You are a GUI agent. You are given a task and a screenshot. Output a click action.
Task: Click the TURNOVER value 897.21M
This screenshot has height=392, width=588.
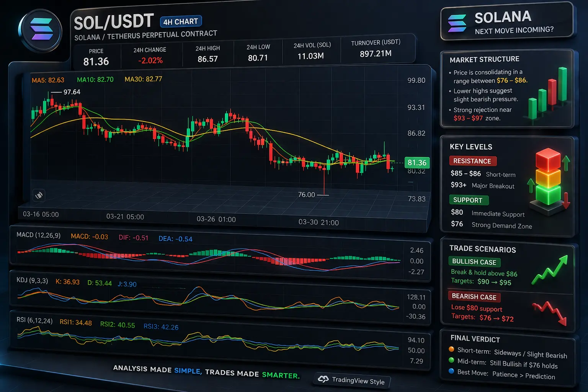click(x=376, y=54)
